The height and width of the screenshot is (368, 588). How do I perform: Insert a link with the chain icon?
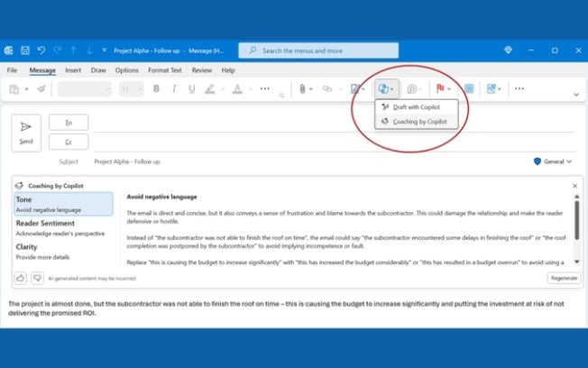coord(327,89)
